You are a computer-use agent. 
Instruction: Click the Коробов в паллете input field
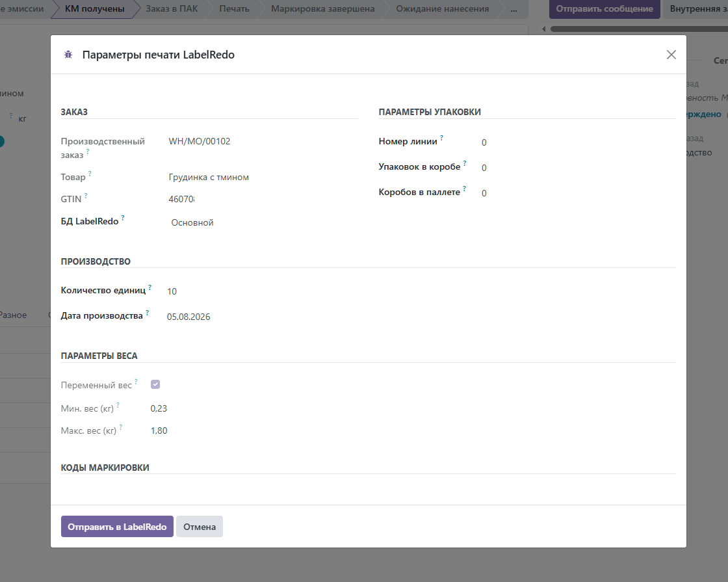click(577, 193)
